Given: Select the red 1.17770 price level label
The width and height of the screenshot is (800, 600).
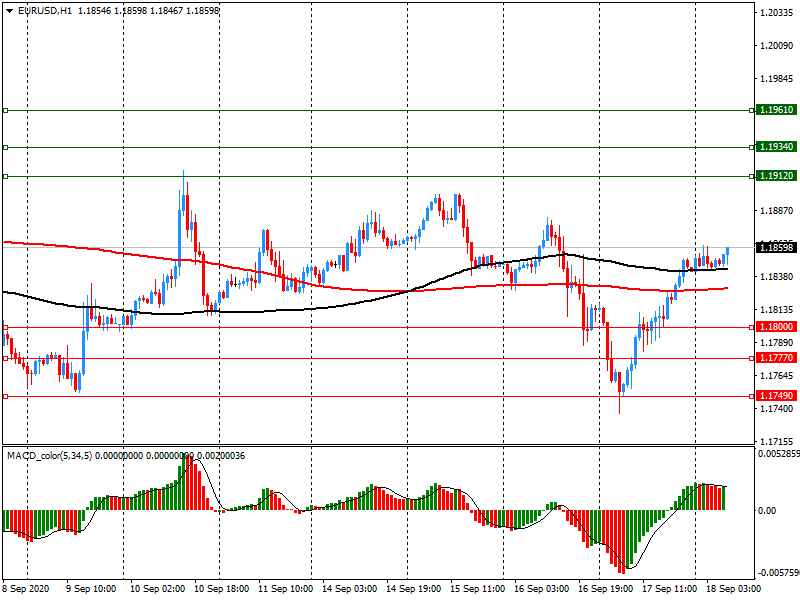Looking at the screenshot, I should (x=777, y=358).
